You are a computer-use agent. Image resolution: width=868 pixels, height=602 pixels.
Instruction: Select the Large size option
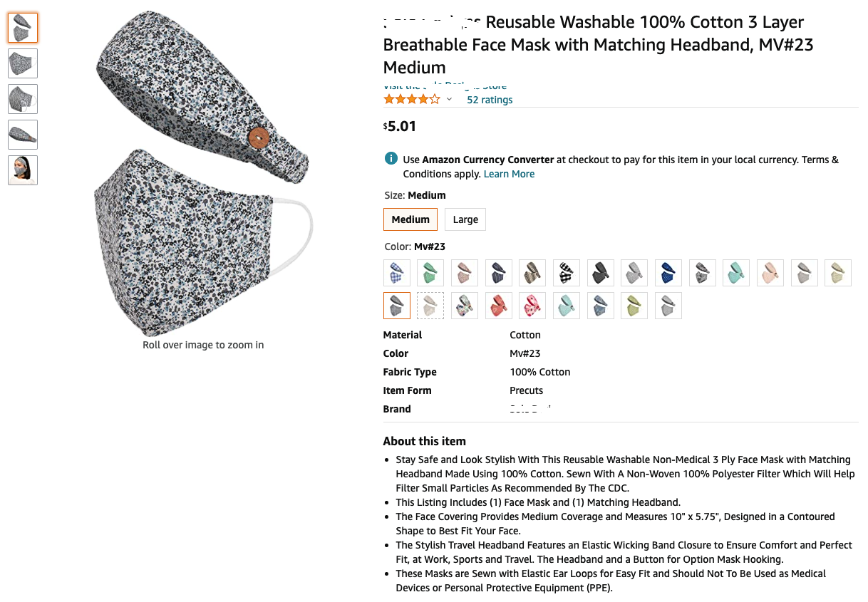click(465, 219)
